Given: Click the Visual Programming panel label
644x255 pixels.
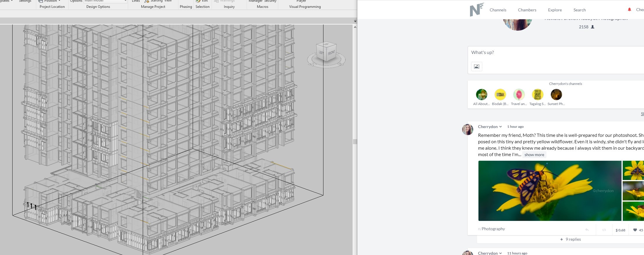Looking at the screenshot, I should click(305, 7).
